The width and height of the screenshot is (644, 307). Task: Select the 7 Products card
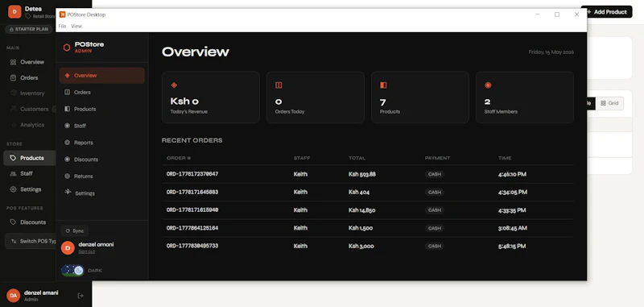click(x=420, y=97)
